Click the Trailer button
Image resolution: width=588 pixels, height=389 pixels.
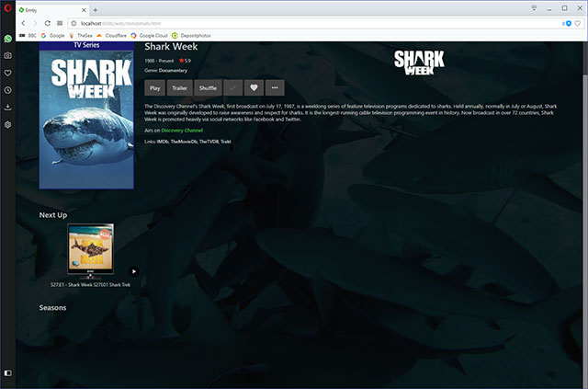coord(180,88)
